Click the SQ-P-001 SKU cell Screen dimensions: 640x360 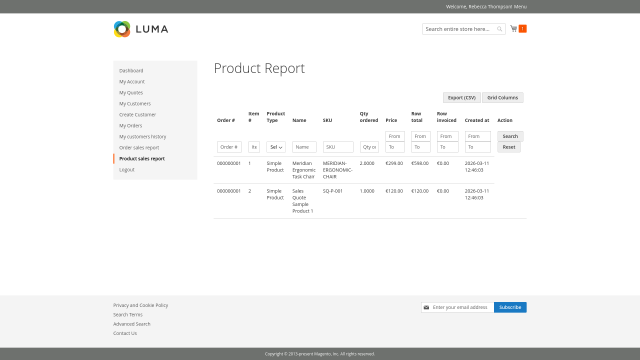(x=333, y=191)
